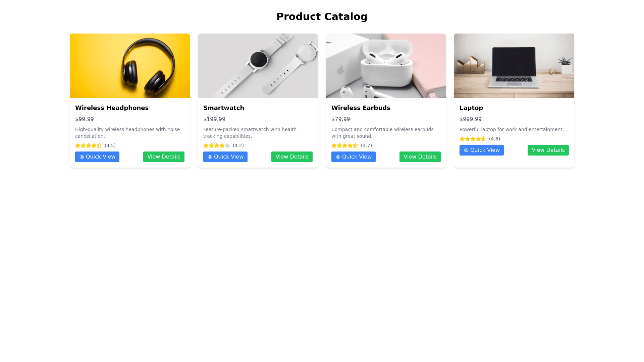Open View Details for Wireless Headphones
This screenshot has width=644, height=362.
pos(164,157)
